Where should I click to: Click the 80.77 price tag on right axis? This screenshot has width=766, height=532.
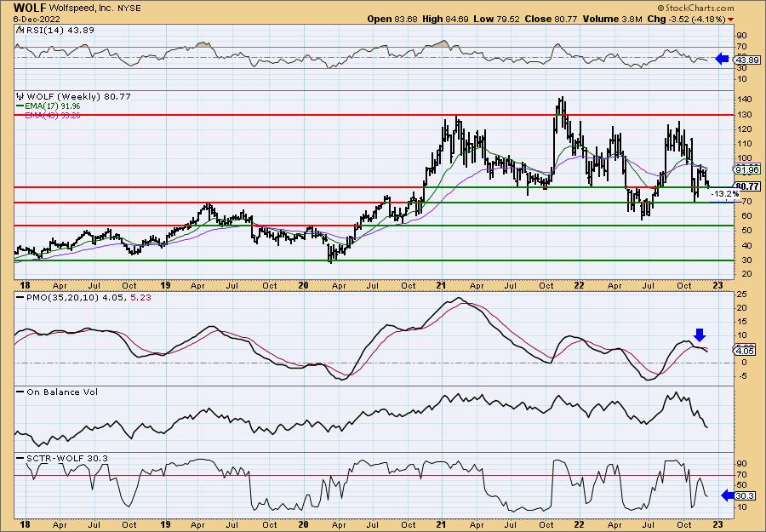click(747, 186)
